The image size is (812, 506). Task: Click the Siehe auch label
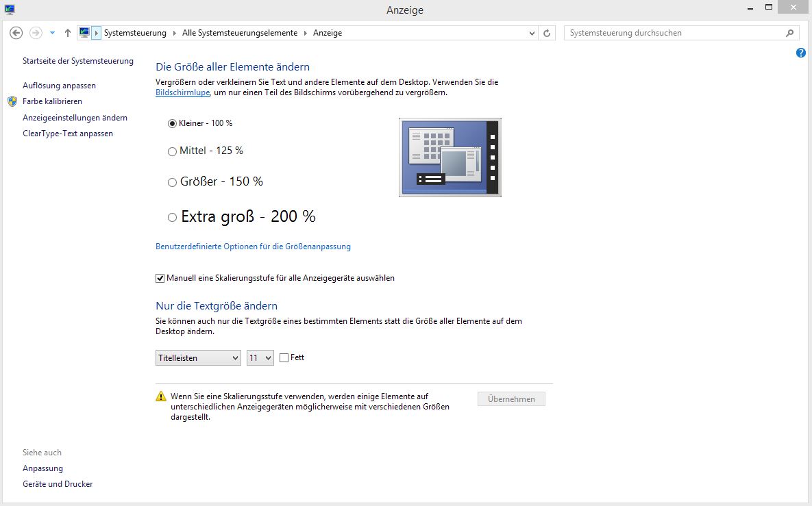click(x=42, y=452)
